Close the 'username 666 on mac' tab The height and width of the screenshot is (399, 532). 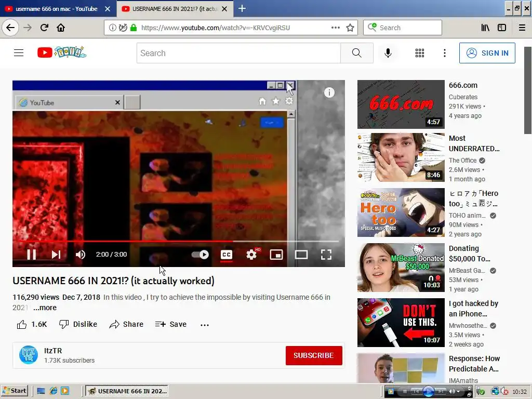(x=108, y=9)
